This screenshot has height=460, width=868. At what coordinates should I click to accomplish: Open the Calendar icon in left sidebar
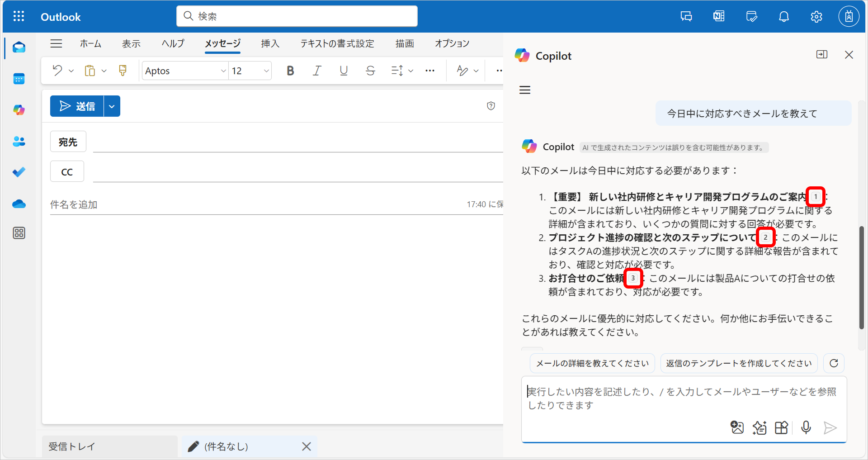[x=19, y=79]
